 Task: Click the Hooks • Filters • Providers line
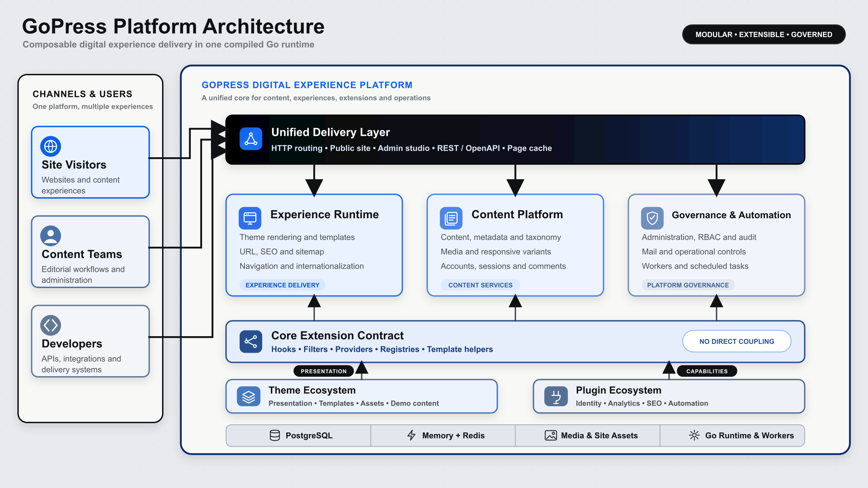pyautogui.click(x=382, y=349)
